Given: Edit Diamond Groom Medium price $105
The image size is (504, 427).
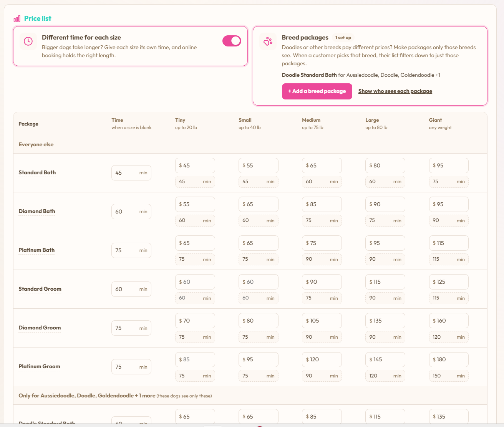Looking at the screenshot, I should (x=322, y=321).
